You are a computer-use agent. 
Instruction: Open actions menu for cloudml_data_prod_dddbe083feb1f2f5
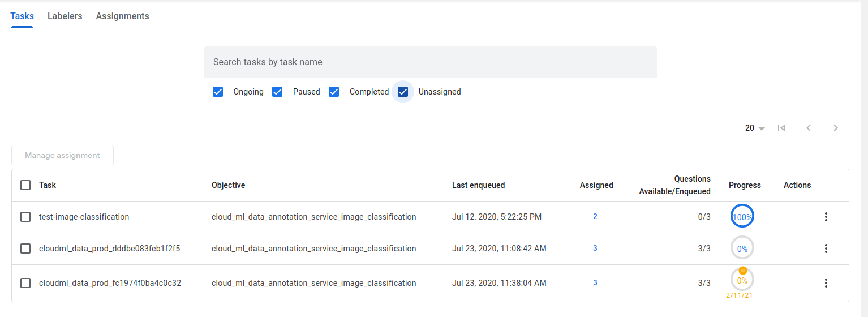[x=826, y=249]
